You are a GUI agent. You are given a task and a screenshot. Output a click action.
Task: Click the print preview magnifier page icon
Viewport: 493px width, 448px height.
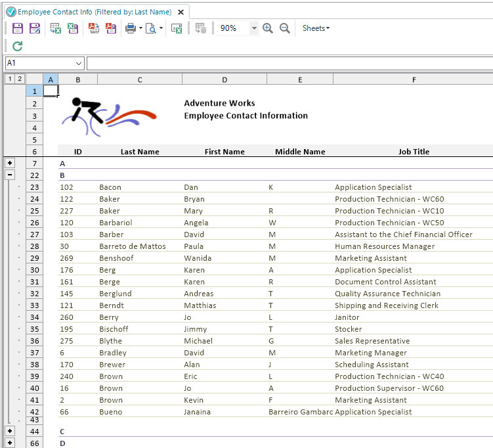point(151,28)
